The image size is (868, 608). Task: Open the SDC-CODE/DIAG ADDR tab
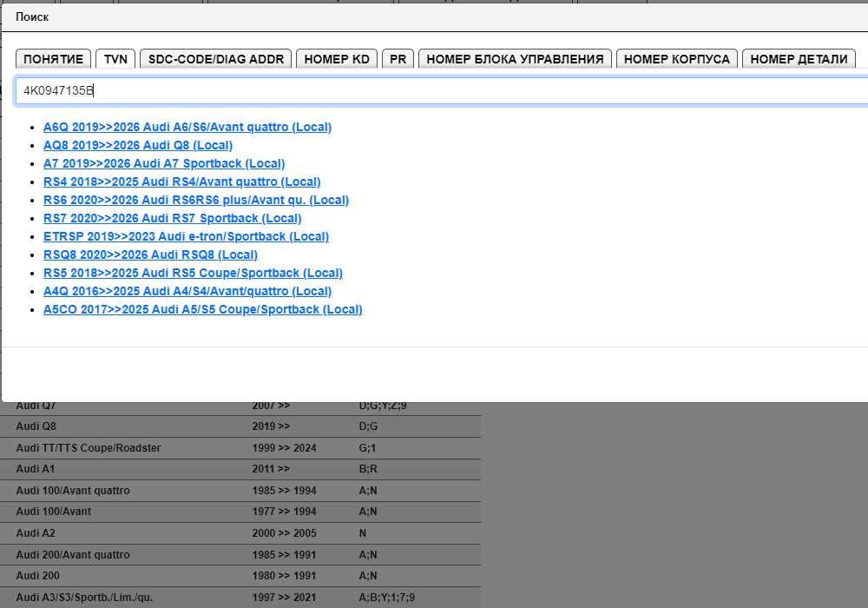click(216, 59)
